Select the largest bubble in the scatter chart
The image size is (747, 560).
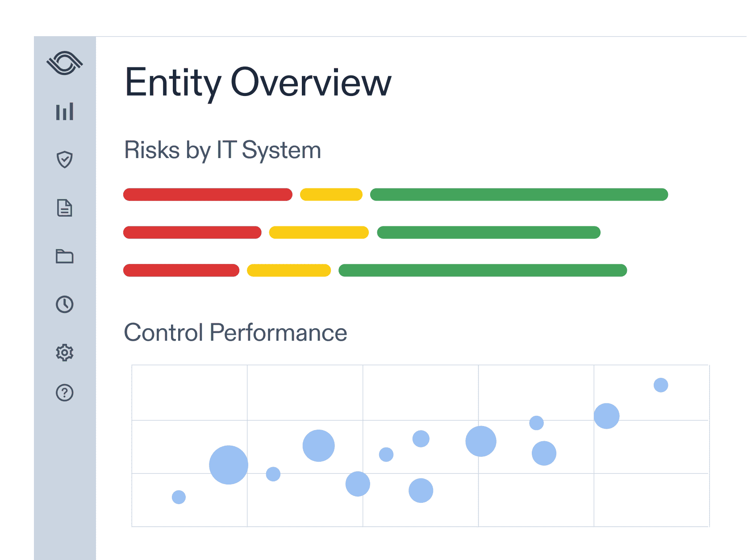click(229, 464)
